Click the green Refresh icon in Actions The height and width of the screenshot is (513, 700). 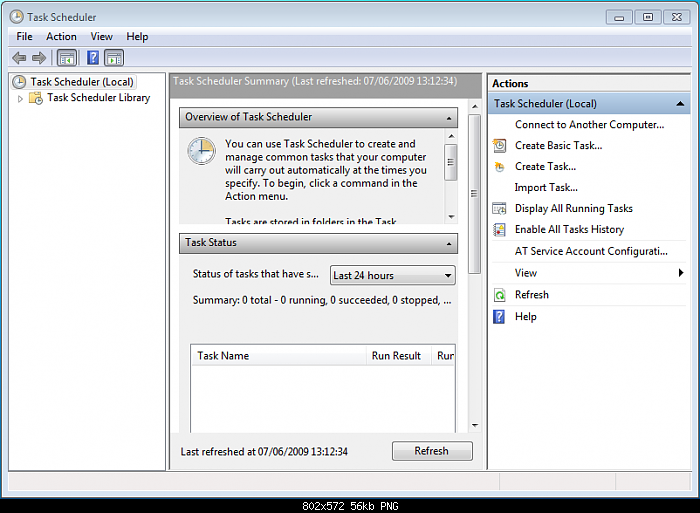tap(499, 295)
